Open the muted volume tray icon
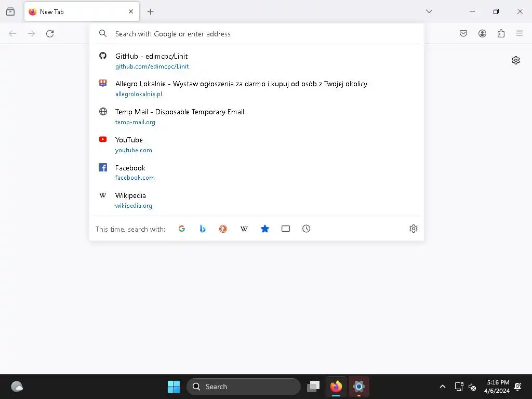Viewport: 532px width, 399px height. 472,387
